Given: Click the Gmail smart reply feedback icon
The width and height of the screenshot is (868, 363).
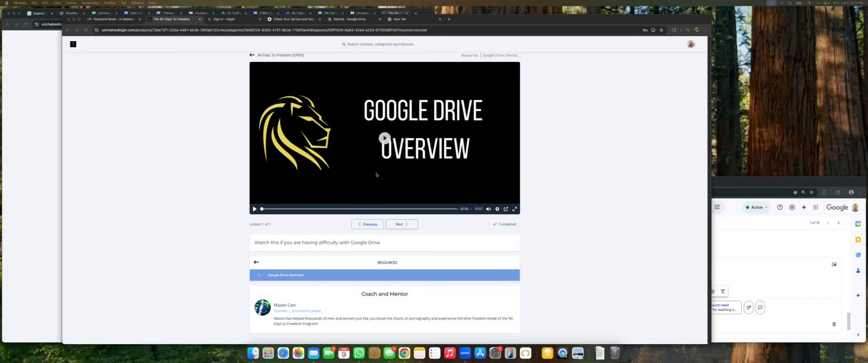Looking at the screenshot, I should point(760,307).
